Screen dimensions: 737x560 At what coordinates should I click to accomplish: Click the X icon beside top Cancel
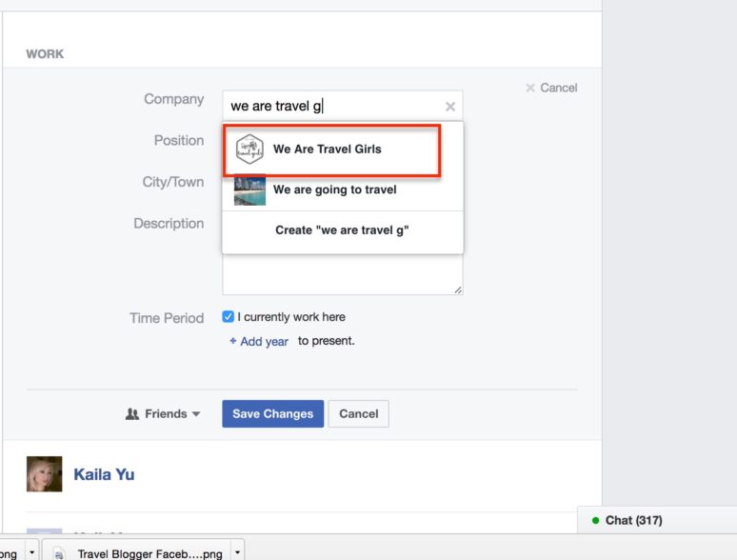530,88
